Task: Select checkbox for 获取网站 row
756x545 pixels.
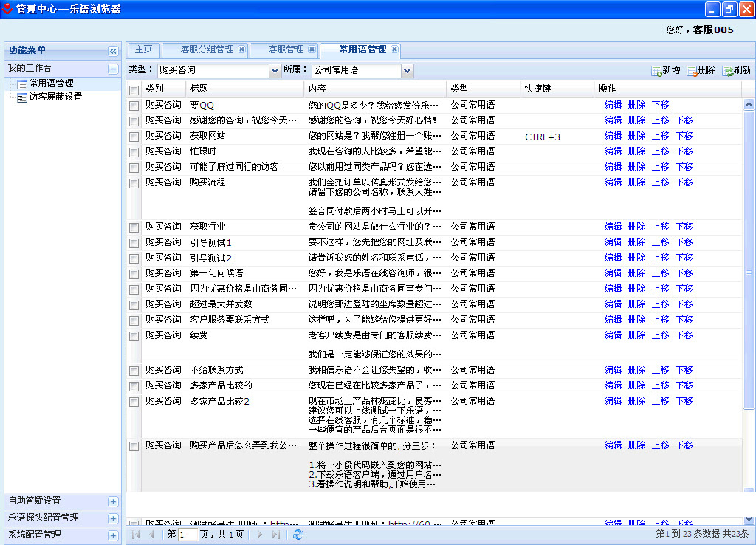Action: (134, 137)
